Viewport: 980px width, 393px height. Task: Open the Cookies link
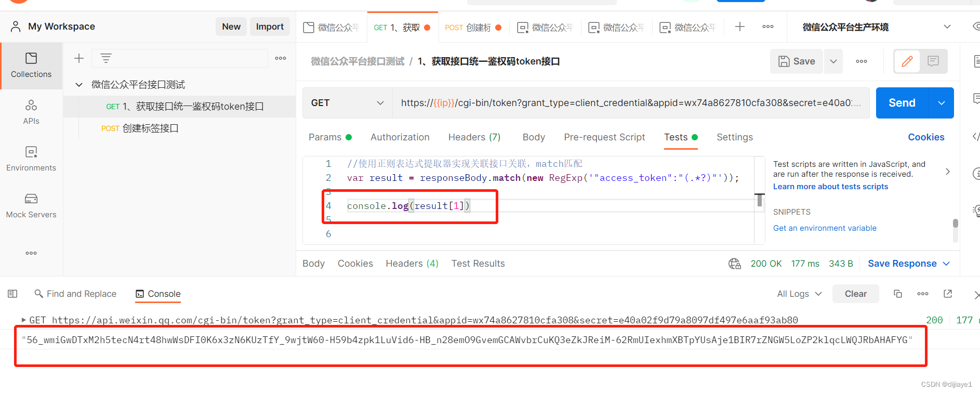pos(926,137)
